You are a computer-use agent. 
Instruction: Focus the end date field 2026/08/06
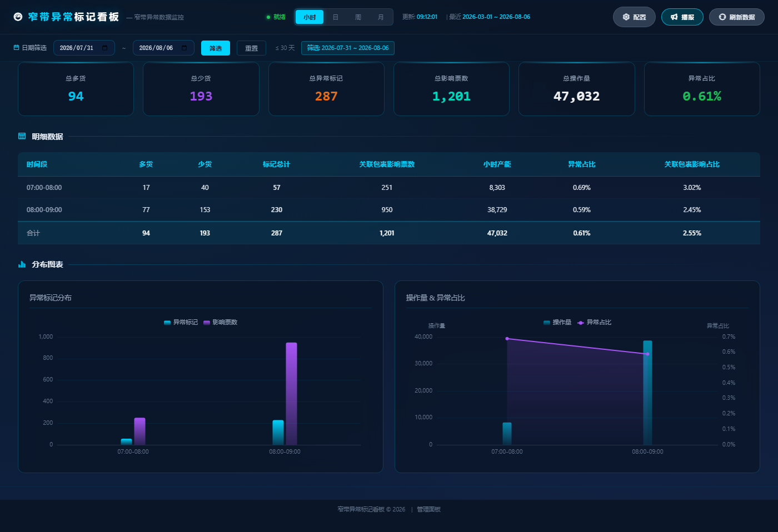pos(163,48)
